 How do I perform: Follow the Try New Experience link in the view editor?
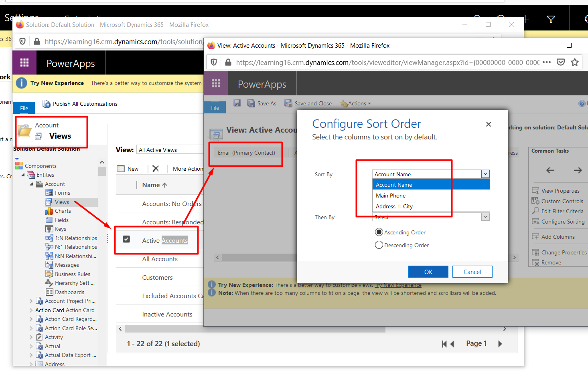point(398,285)
